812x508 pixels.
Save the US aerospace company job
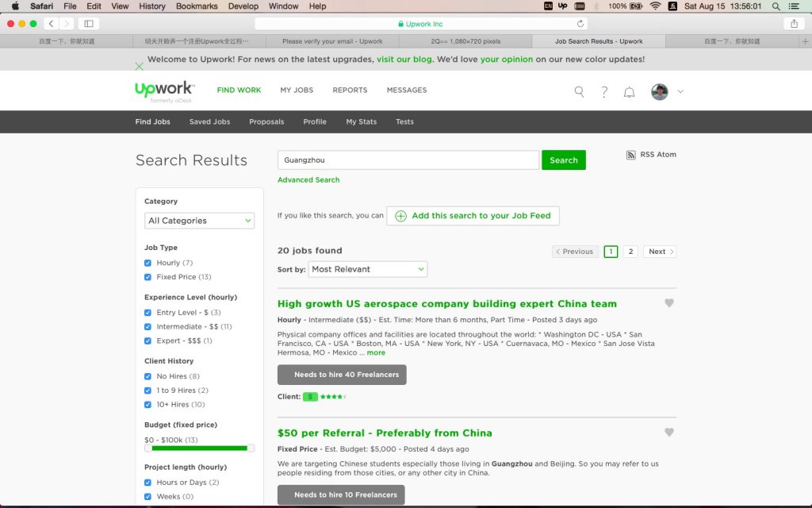(669, 302)
